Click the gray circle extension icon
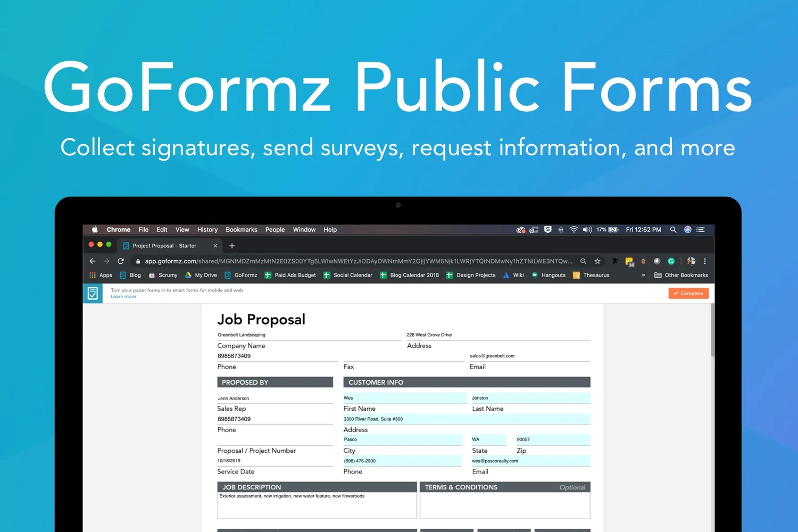Screen dimensions: 798x532 tap(657, 261)
